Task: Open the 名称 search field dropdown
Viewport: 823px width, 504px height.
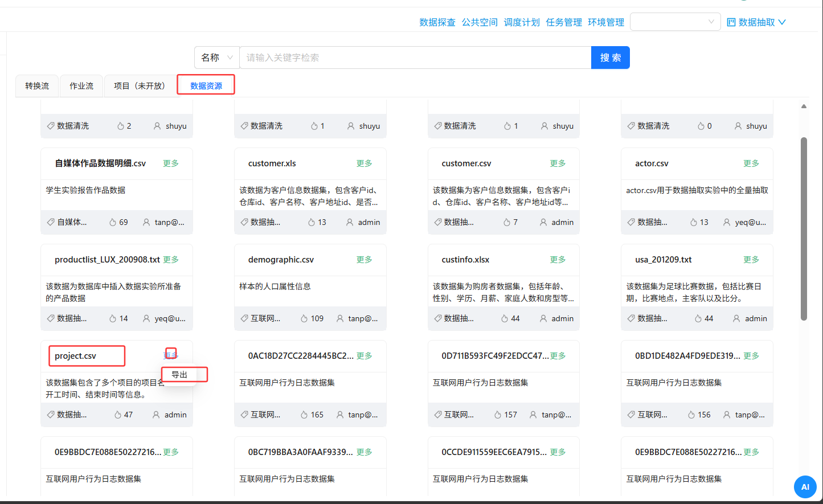Action: click(217, 58)
